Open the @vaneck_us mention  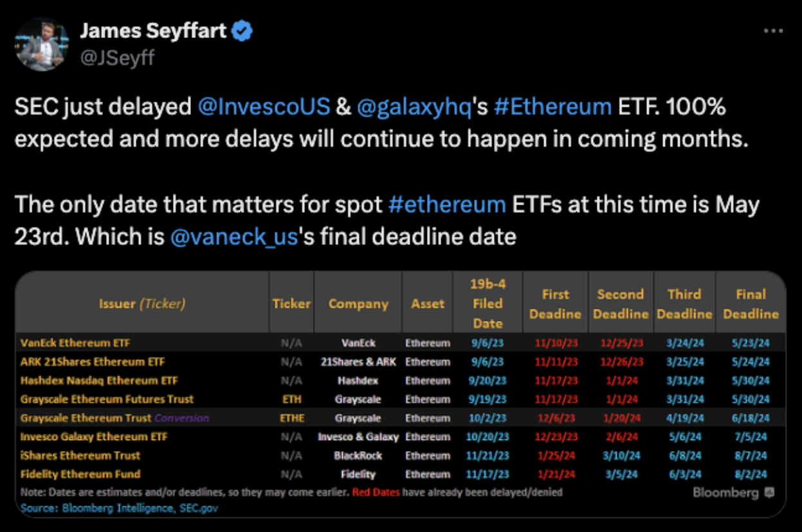point(234,237)
